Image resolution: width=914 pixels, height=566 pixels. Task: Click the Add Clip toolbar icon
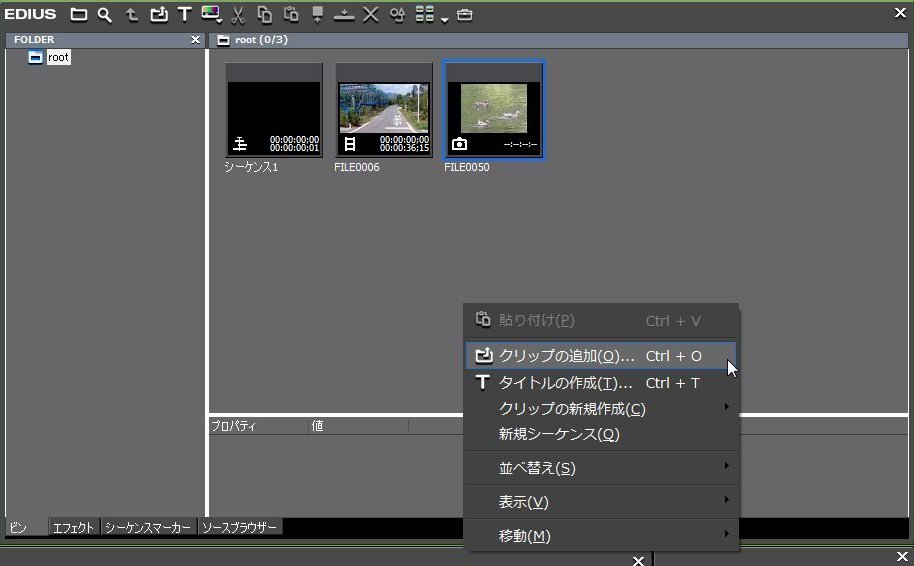click(x=159, y=15)
